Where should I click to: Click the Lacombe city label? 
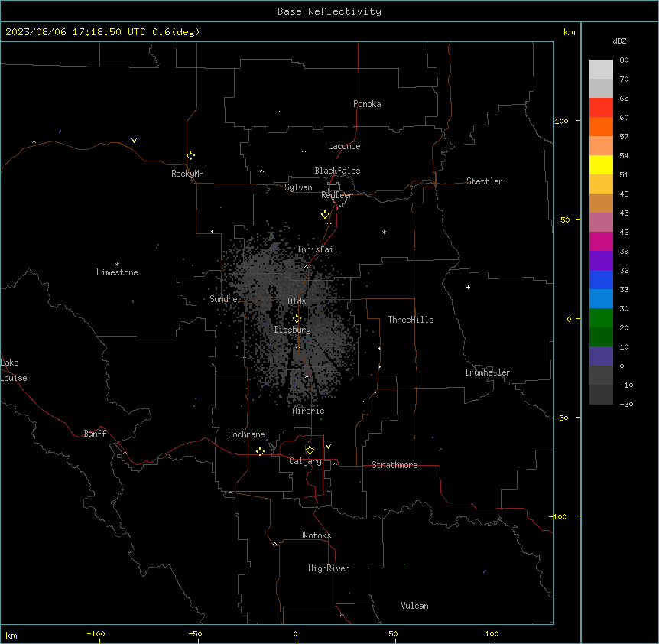[344, 146]
